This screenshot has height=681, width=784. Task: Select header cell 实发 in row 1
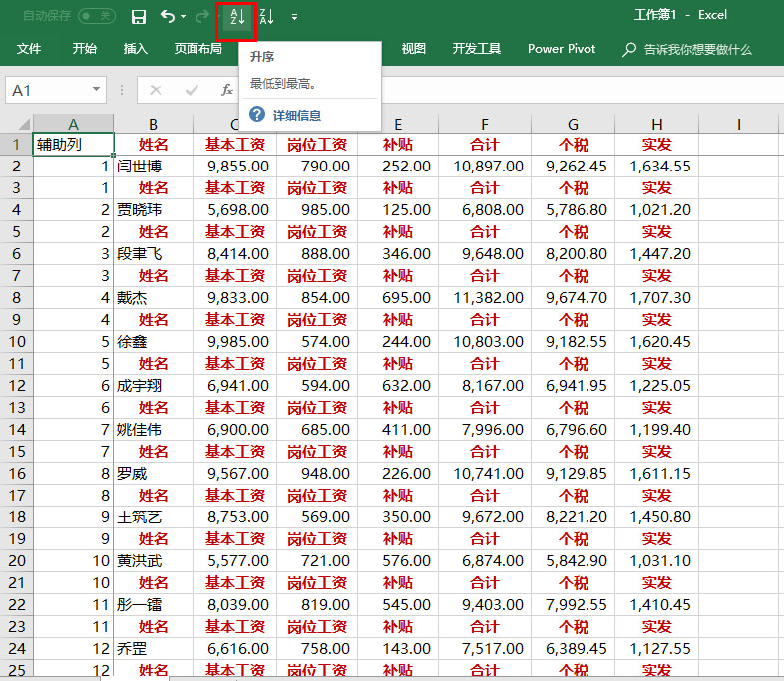pyautogui.click(x=657, y=145)
